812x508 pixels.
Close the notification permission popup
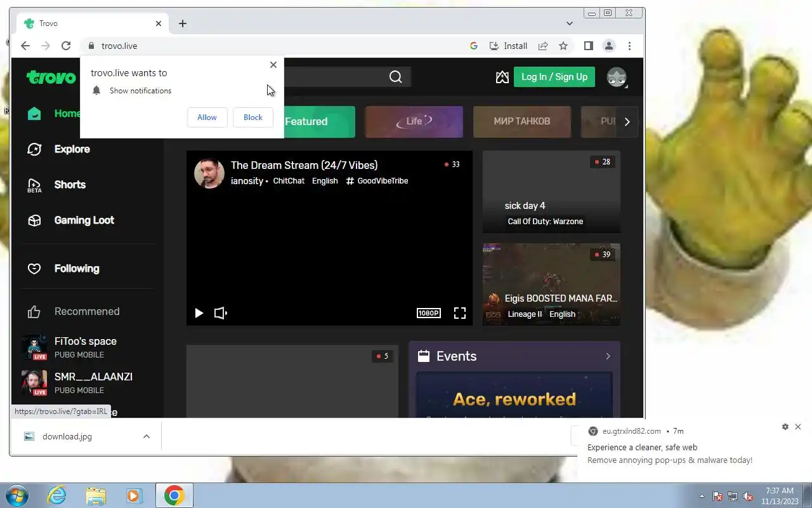pos(273,65)
